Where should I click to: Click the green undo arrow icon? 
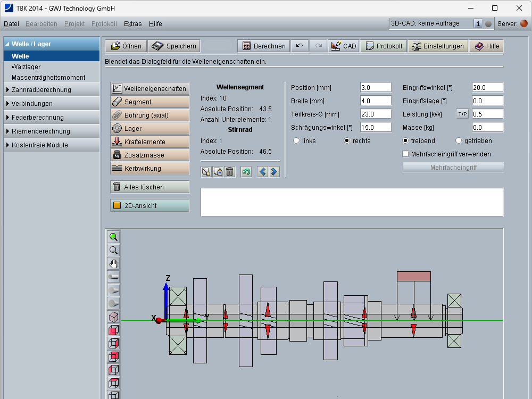point(246,172)
